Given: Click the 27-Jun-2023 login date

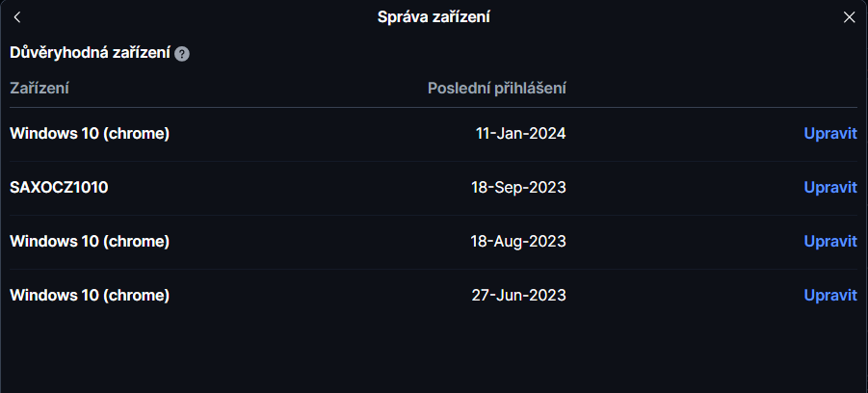Looking at the screenshot, I should (x=518, y=296).
